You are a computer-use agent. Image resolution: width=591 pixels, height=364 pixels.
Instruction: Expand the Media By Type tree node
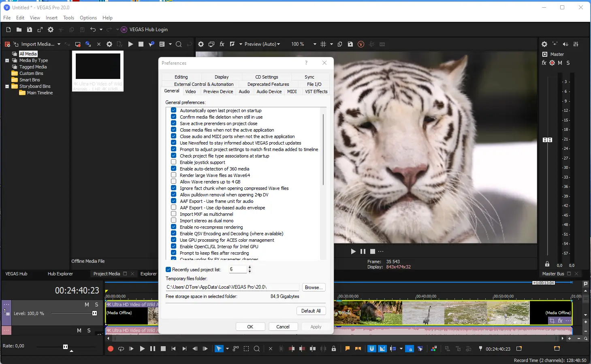click(x=7, y=60)
